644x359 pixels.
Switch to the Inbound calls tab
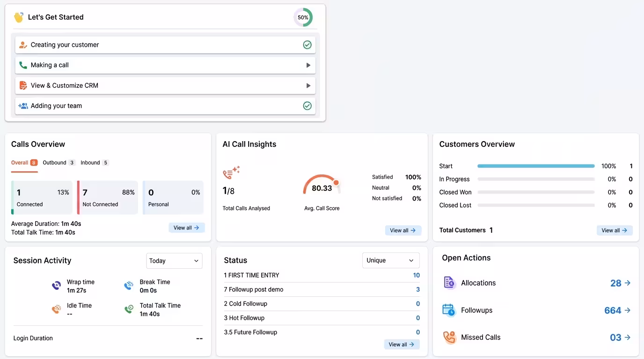click(95, 163)
